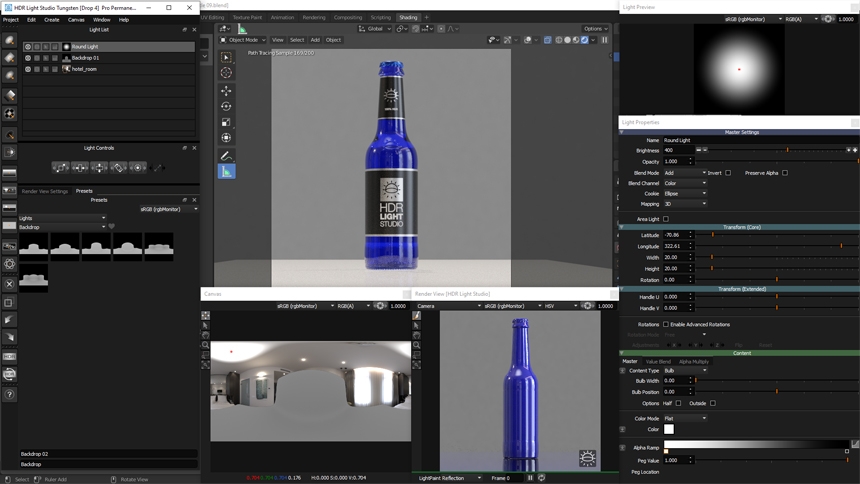
Task: Open the Mapping dropdown showing 3D
Action: [685, 204]
